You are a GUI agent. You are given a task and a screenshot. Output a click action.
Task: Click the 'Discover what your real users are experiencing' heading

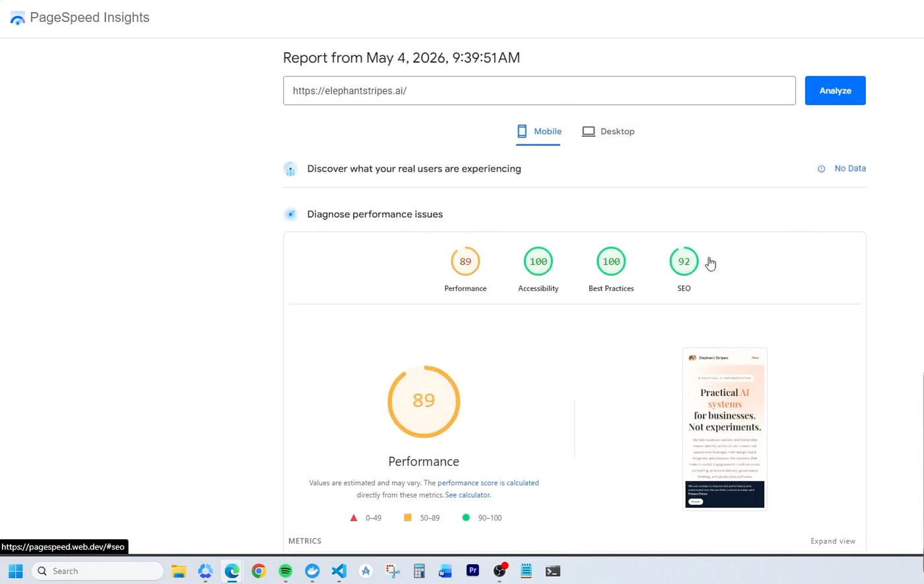click(414, 169)
